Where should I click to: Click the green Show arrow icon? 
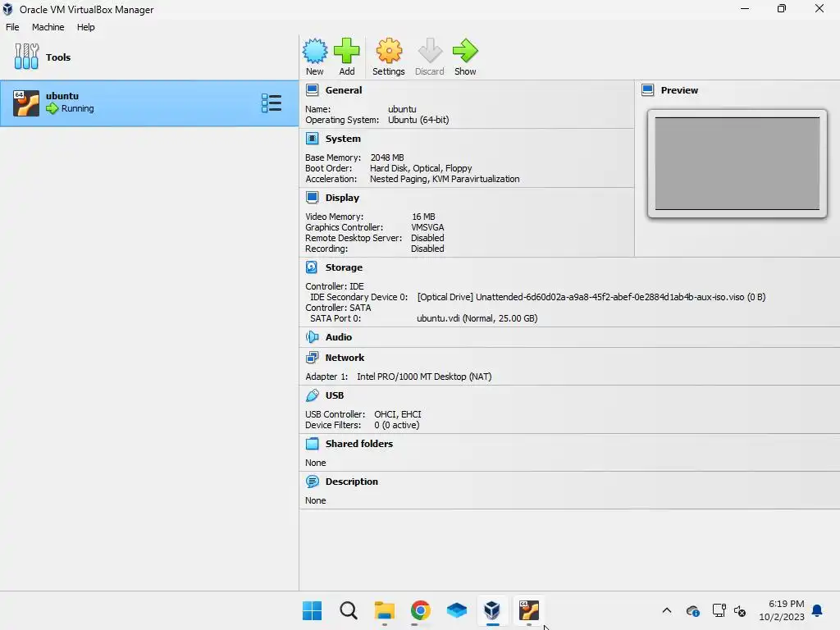[x=465, y=51]
